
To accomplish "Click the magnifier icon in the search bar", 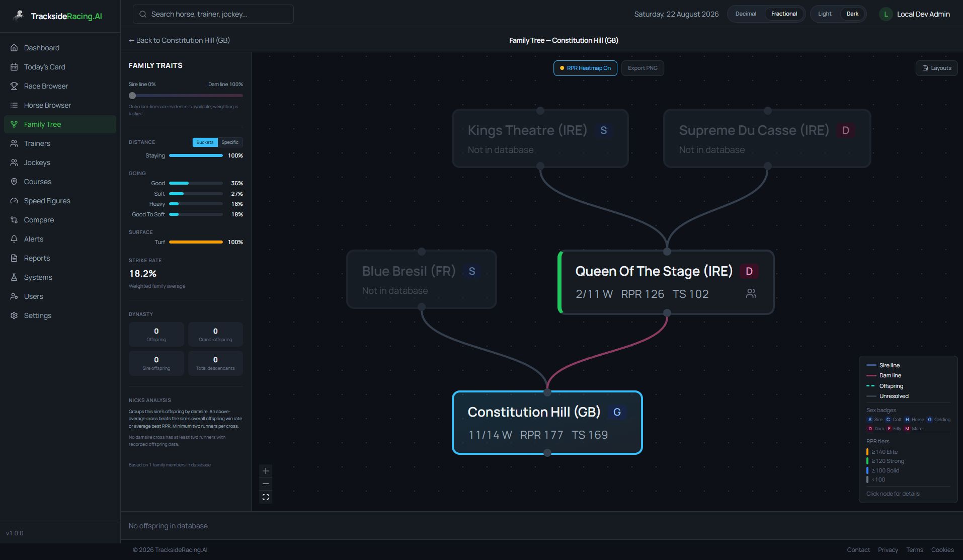I will [x=143, y=14].
